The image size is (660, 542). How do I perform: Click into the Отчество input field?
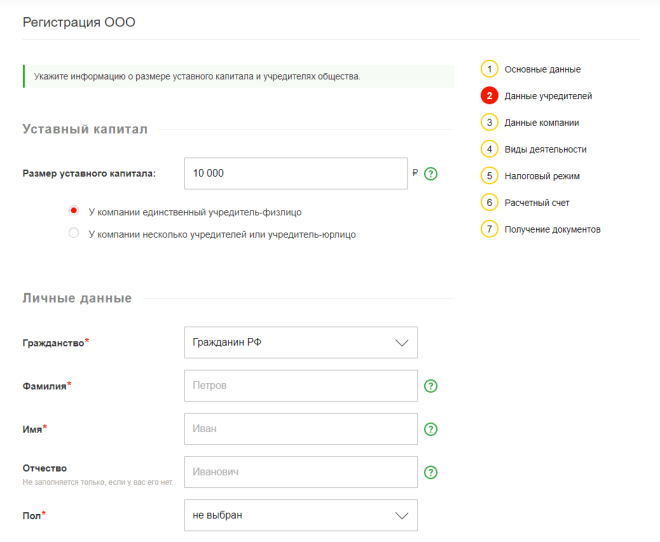click(300, 472)
